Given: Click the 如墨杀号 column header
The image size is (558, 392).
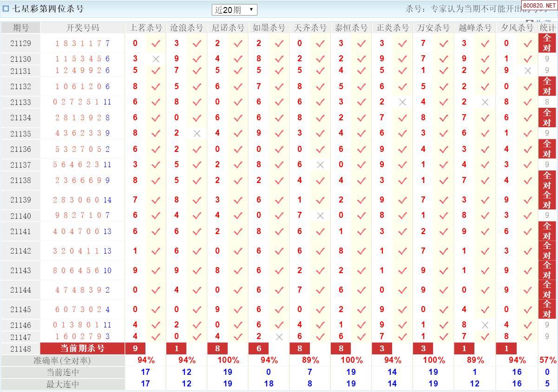Looking at the screenshot, I should [x=269, y=27].
